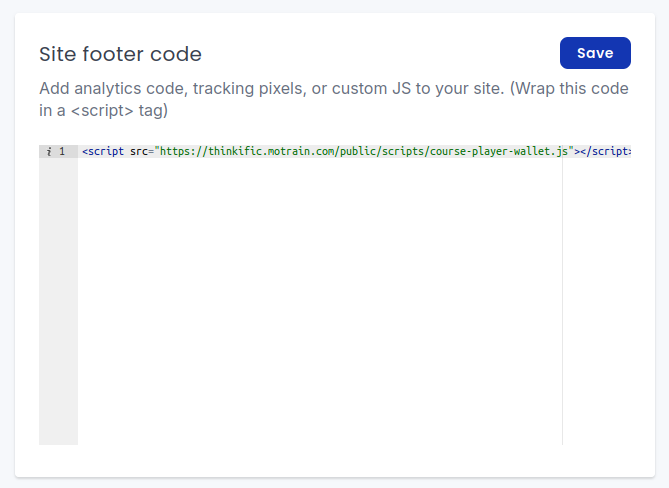Click the opening script tag in the editor

pyautogui.click(x=103, y=151)
